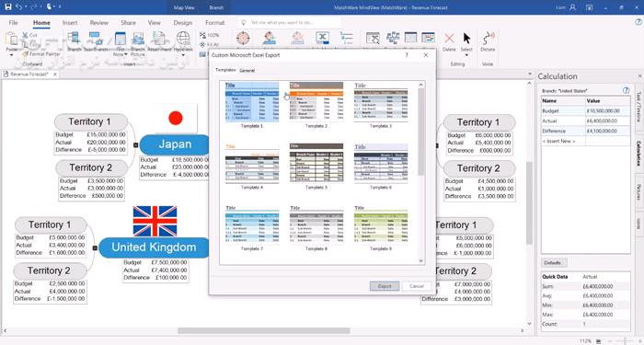The width and height of the screenshot is (644, 345).
Task: Click the Text Note icon
Action: [120, 39]
